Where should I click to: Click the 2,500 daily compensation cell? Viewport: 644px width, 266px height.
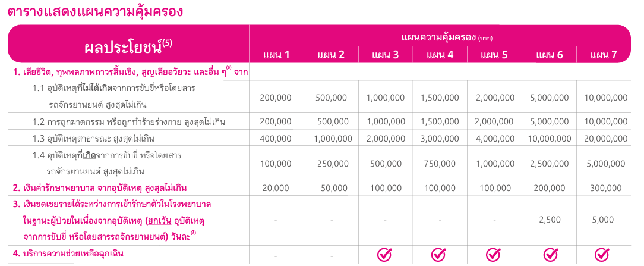pyautogui.click(x=549, y=220)
